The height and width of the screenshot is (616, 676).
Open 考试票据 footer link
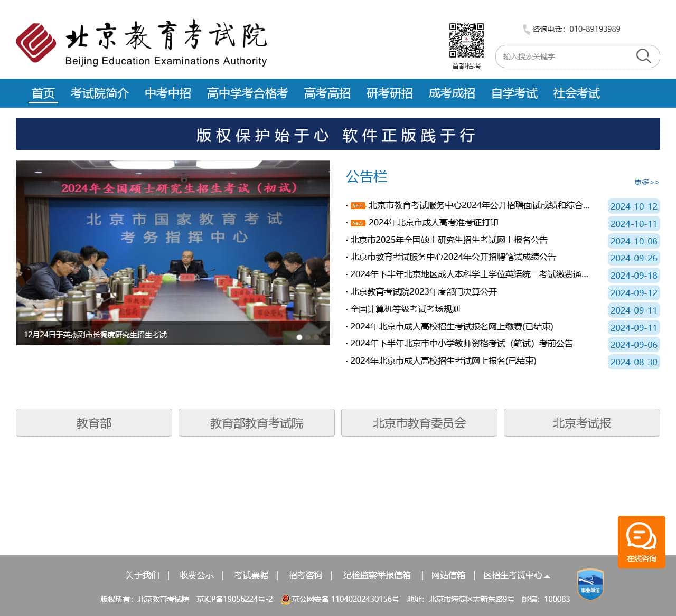pos(251,575)
